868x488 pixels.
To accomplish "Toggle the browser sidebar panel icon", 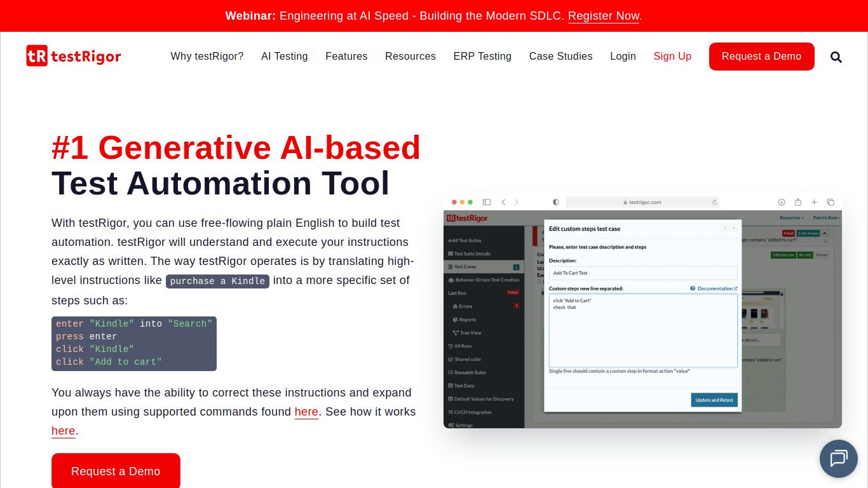I will [487, 201].
